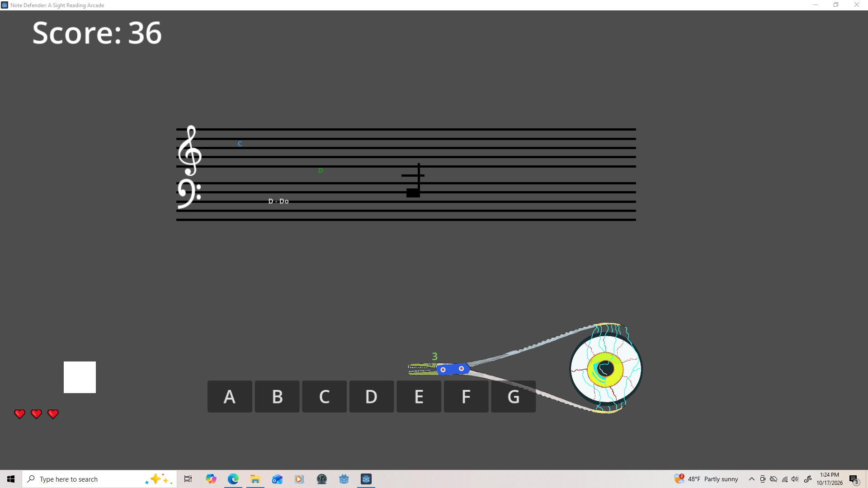
Task: Click the third red heart life
Action: [53, 414]
